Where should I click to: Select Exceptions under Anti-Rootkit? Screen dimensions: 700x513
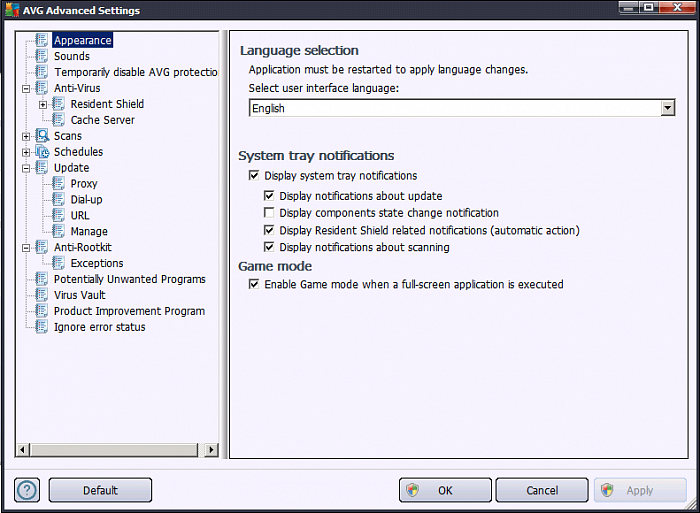pos(97,263)
